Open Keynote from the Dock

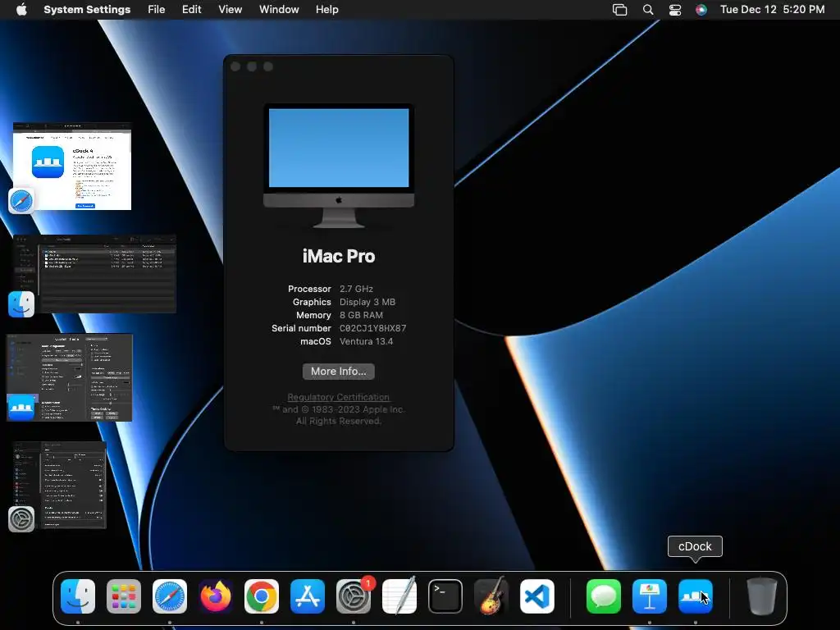(x=650, y=596)
